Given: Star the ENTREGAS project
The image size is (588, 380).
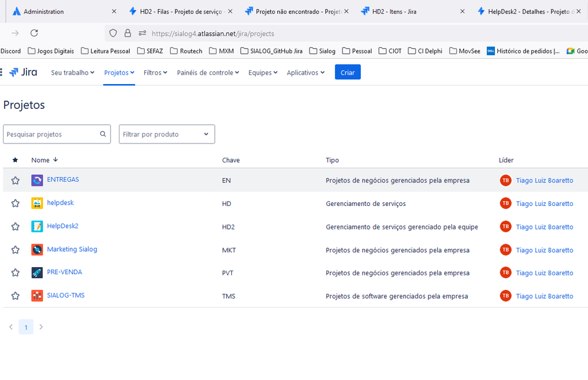Looking at the screenshot, I should click(15, 181).
